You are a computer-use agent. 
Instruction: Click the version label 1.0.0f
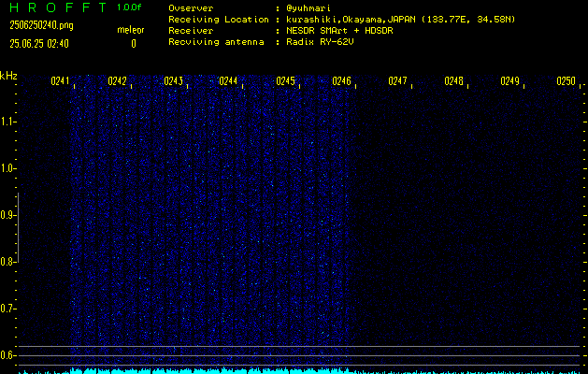tap(129, 7)
